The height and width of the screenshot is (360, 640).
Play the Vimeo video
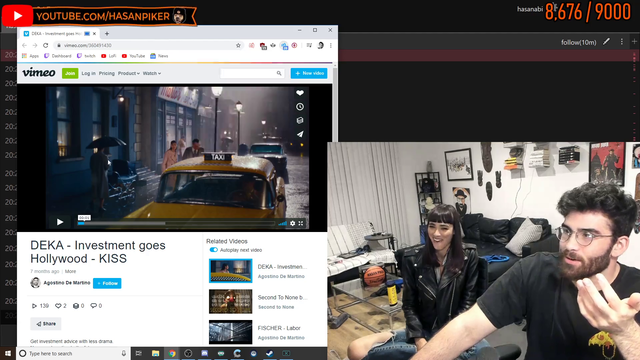pos(60,222)
